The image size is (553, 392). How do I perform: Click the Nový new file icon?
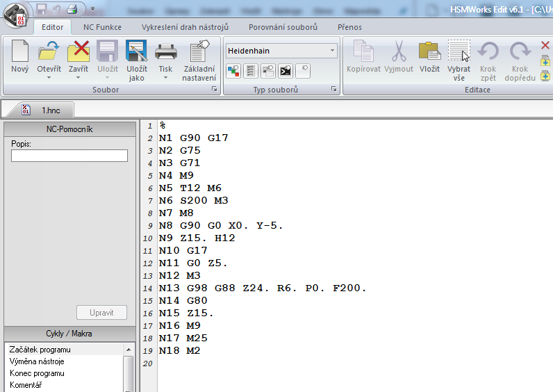coord(20,53)
